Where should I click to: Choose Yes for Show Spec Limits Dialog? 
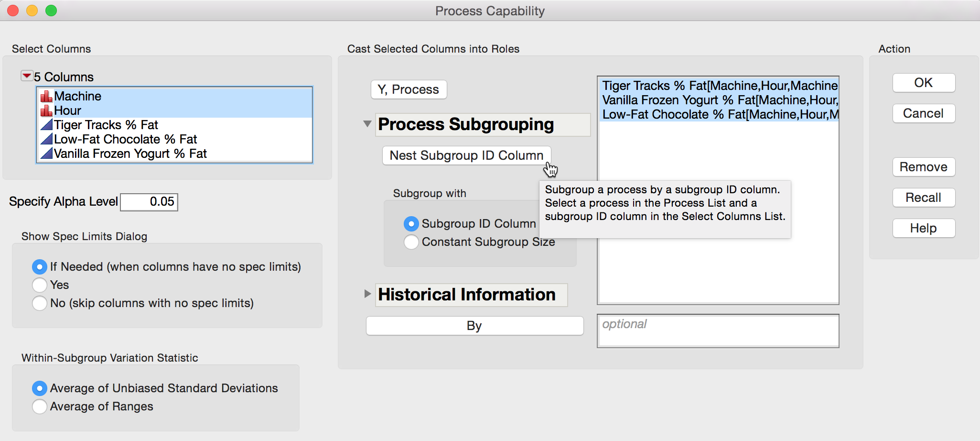pyautogui.click(x=39, y=285)
